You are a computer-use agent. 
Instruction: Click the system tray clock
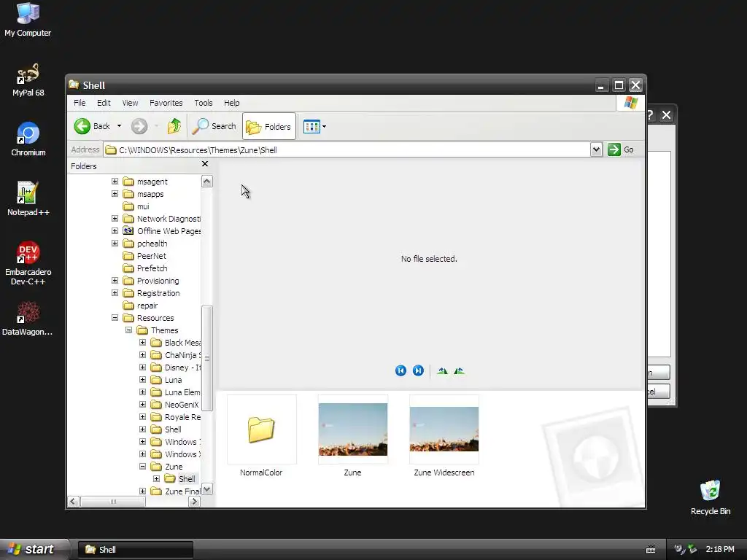click(720, 549)
